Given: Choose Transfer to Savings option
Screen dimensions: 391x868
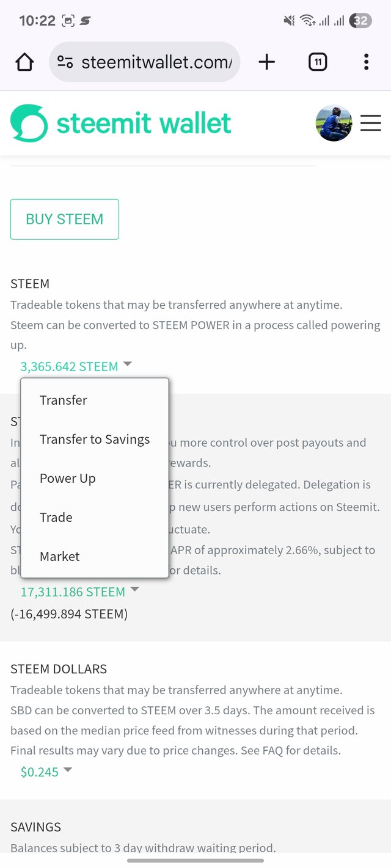Looking at the screenshot, I should [95, 439].
